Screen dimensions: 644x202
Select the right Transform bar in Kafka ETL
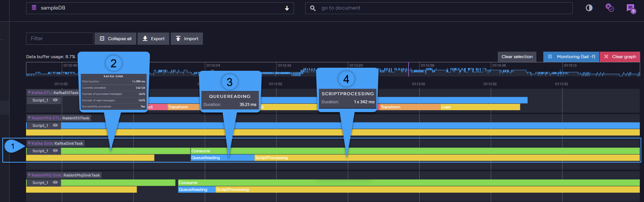[x=410, y=107]
